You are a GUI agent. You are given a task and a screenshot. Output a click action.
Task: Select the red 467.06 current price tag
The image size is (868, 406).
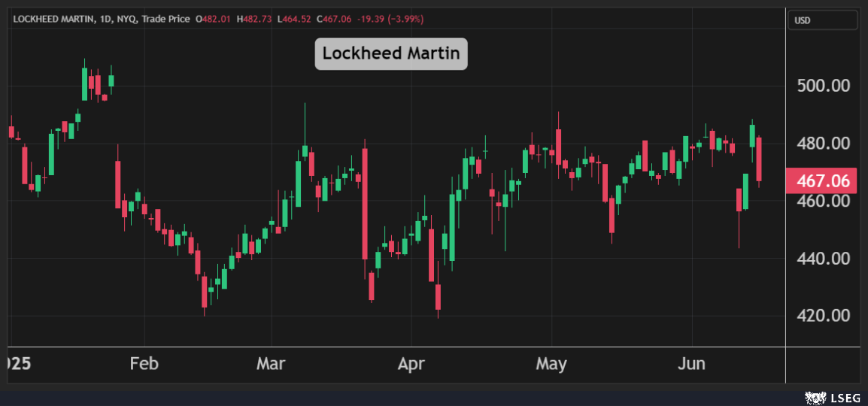(821, 181)
